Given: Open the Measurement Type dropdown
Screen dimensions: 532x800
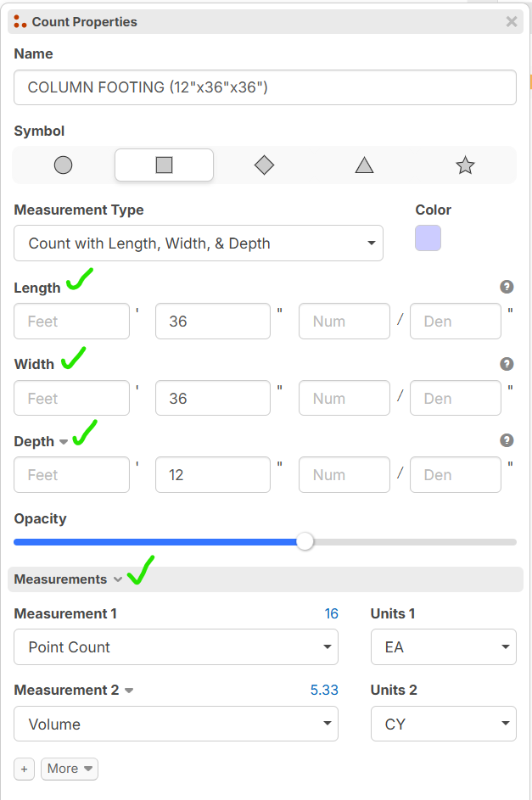Looking at the screenshot, I should [199, 243].
